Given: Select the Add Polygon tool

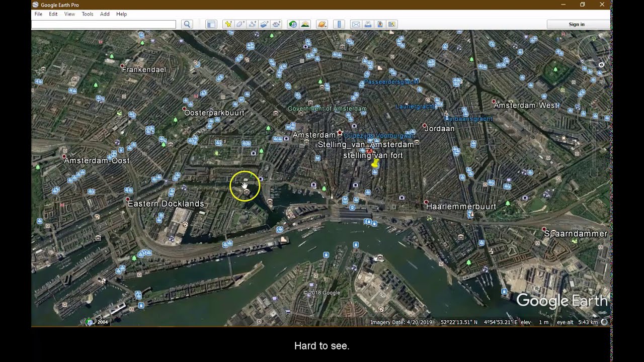Looking at the screenshot, I should [x=240, y=24].
